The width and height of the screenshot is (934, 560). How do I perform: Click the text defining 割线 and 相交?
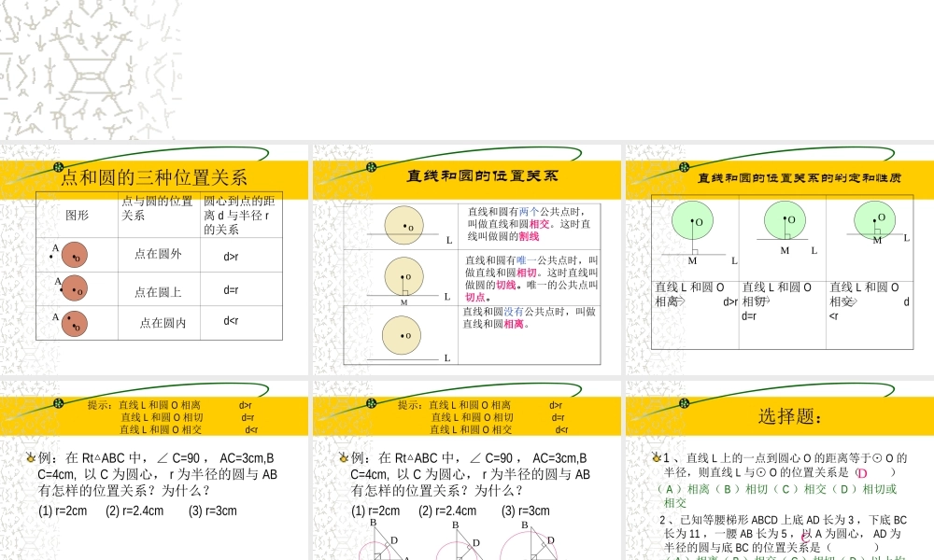click(529, 224)
